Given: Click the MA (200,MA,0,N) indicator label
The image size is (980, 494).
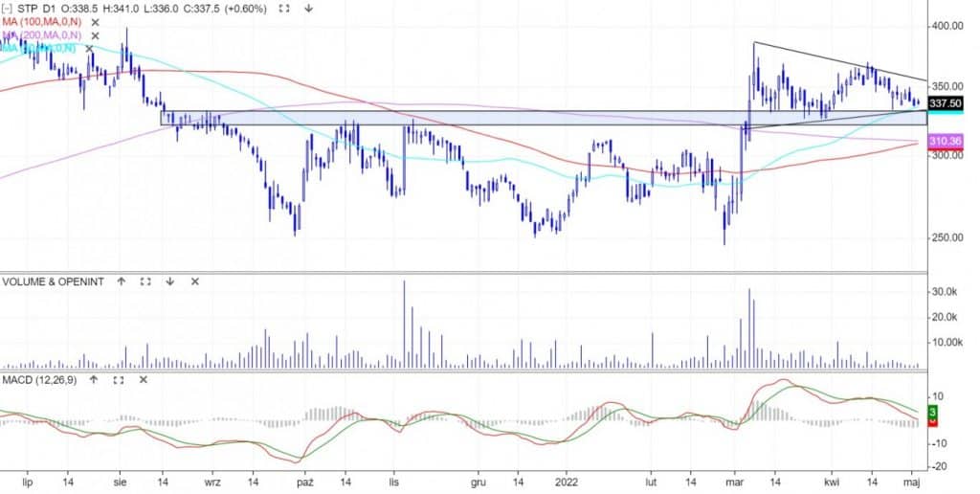Looking at the screenshot, I should tap(43, 34).
